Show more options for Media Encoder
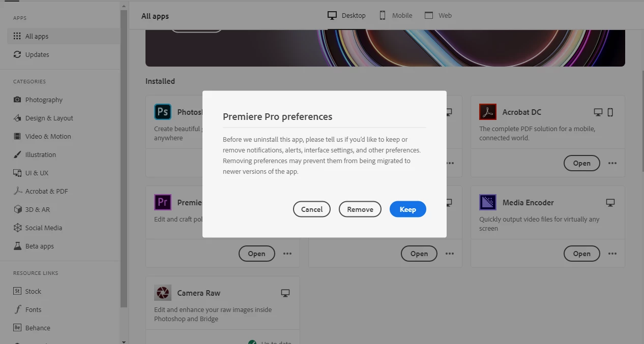Screen dimensions: 644x344 [612, 254]
